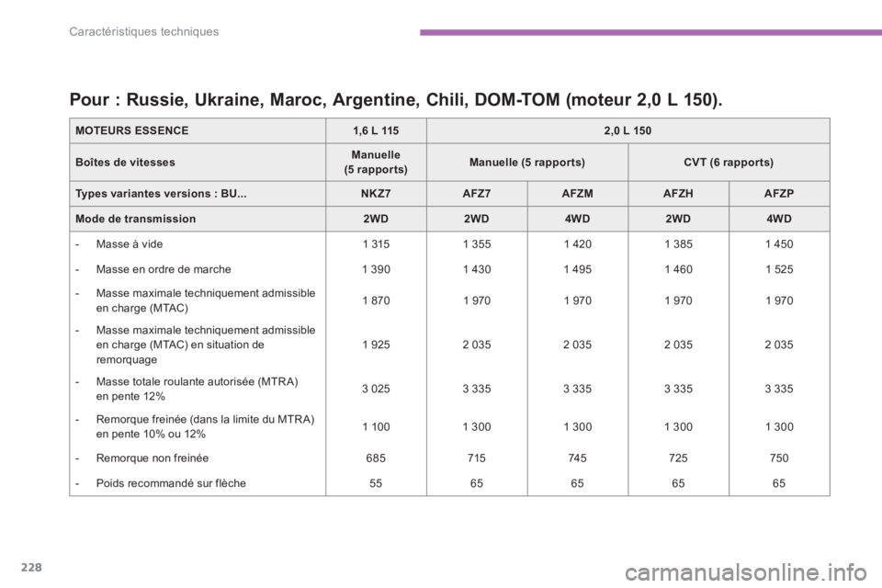
Task: Click the 'NKZ7' variant code
Action: 376,194
